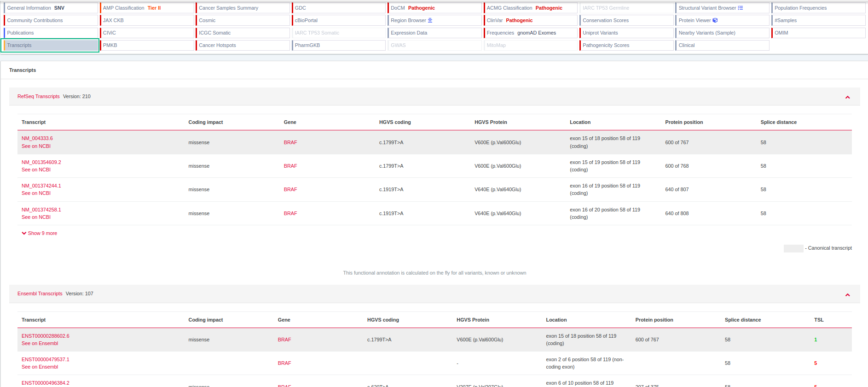Click the Structural Variant Browser icon
Image resolution: width=868 pixels, height=387 pixels.
click(741, 8)
